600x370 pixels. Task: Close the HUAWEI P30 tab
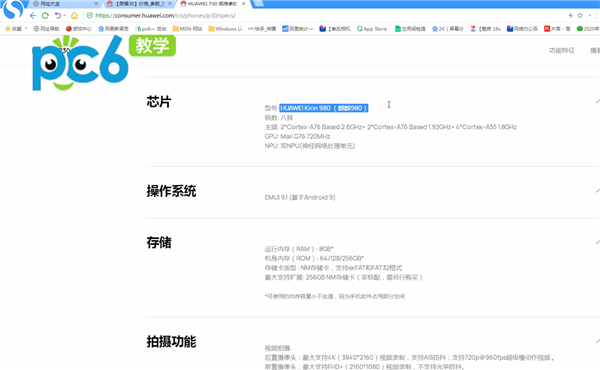click(x=243, y=4)
